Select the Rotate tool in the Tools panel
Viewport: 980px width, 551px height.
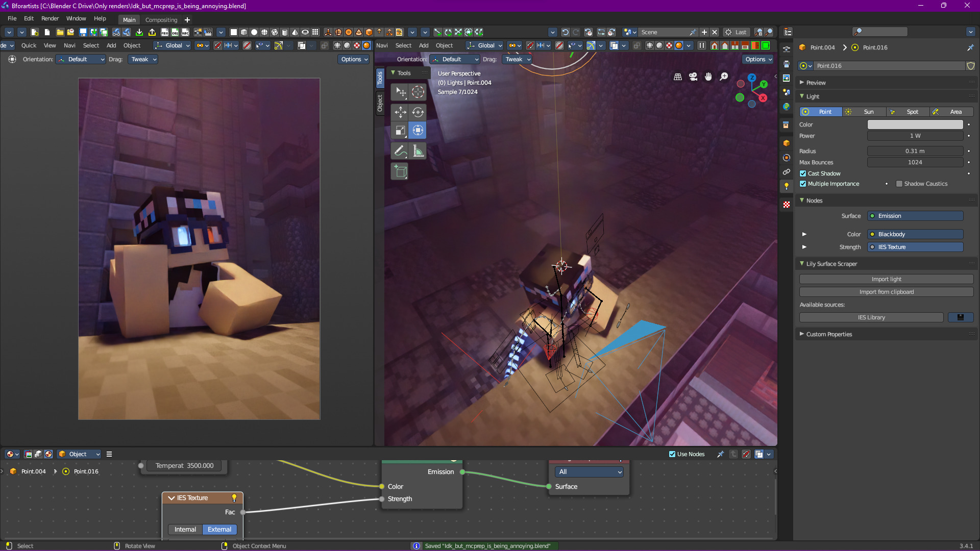[x=418, y=112]
